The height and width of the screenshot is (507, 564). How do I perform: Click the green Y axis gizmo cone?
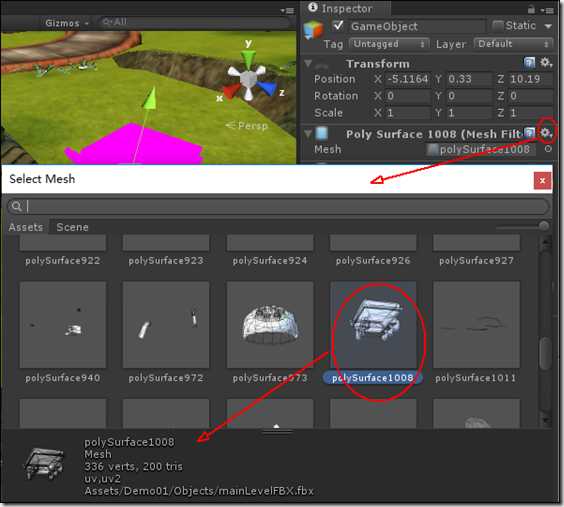pos(248,59)
